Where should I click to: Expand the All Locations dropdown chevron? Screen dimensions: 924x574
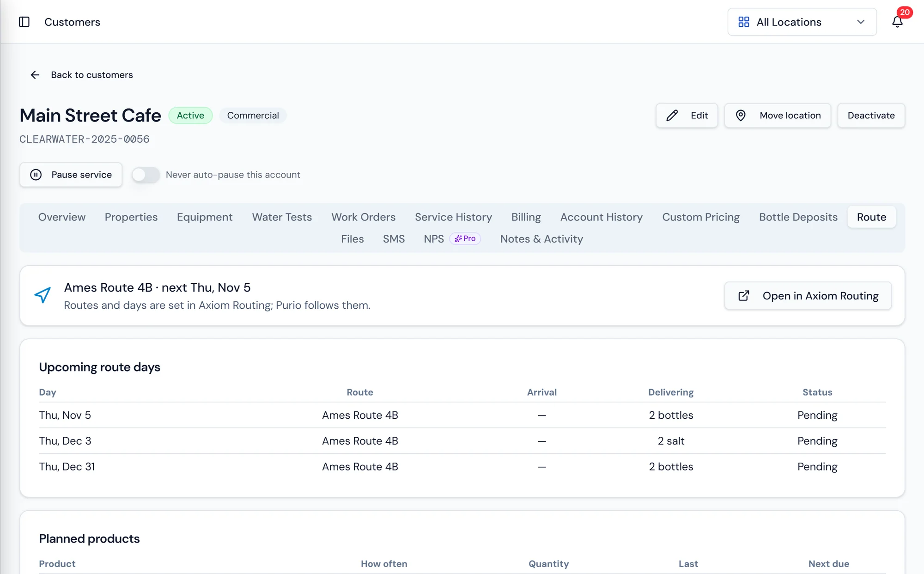pyautogui.click(x=861, y=22)
